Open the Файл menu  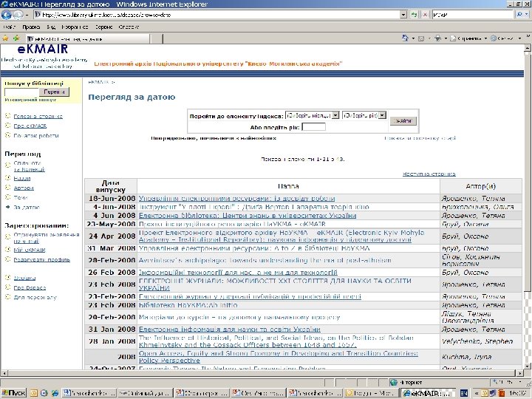9,27
